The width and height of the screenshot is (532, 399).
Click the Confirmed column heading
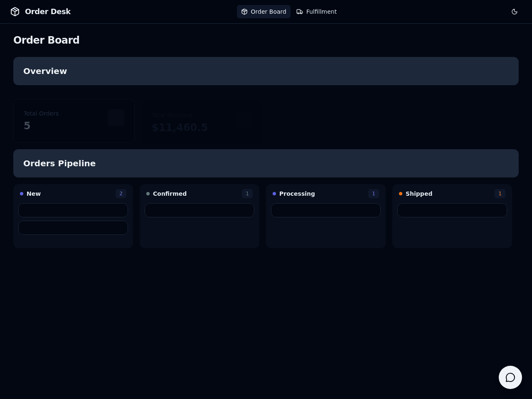tap(170, 194)
